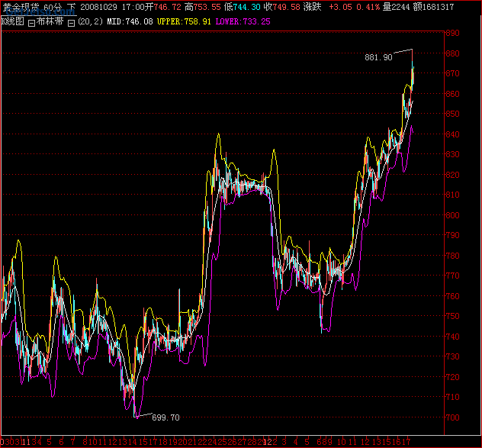Click the 881.90 high price annotation
The height and width of the screenshot is (448, 482).
tap(378, 57)
